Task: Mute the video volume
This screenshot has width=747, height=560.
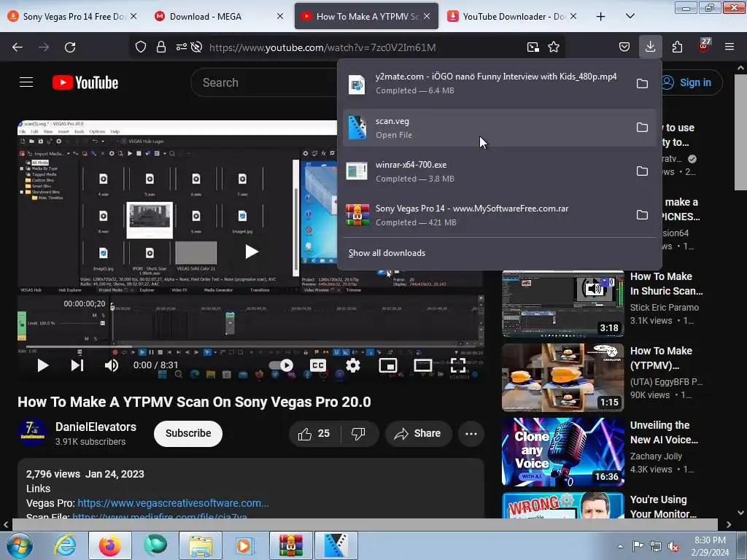Action: pyautogui.click(x=112, y=365)
